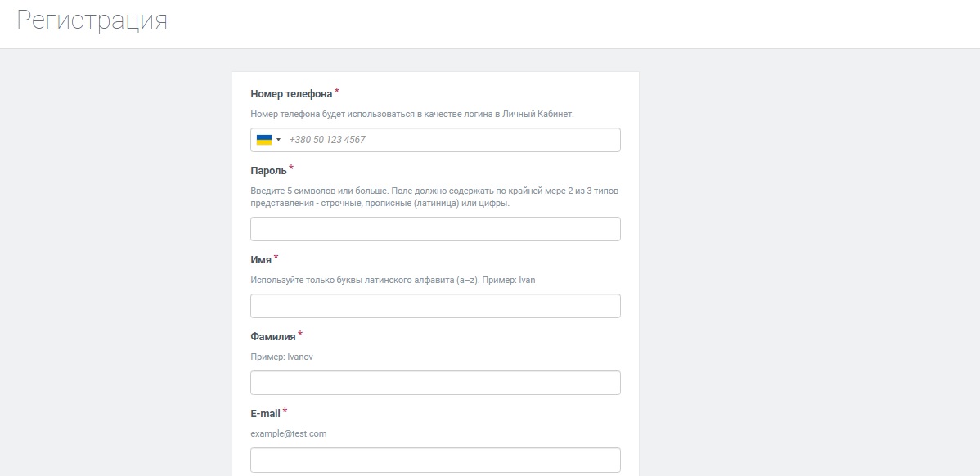Click the "Номер телефона" field label
980x476 pixels.
(x=291, y=94)
